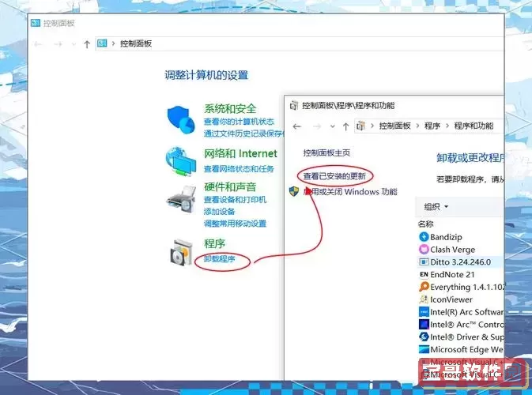The width and height of the screenshot is (532, 395).
Task: Select Intel Driver & Support icon
Action: coord(424,337)
